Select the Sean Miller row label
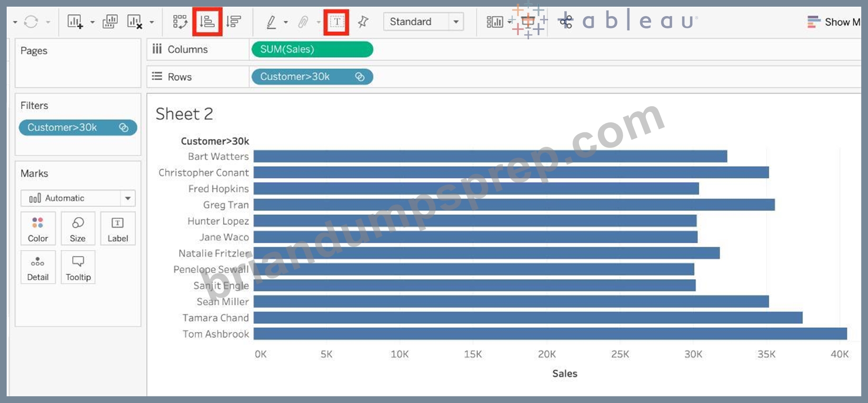The height and width of the screenshot is (403, 868). tap(223, 302)
